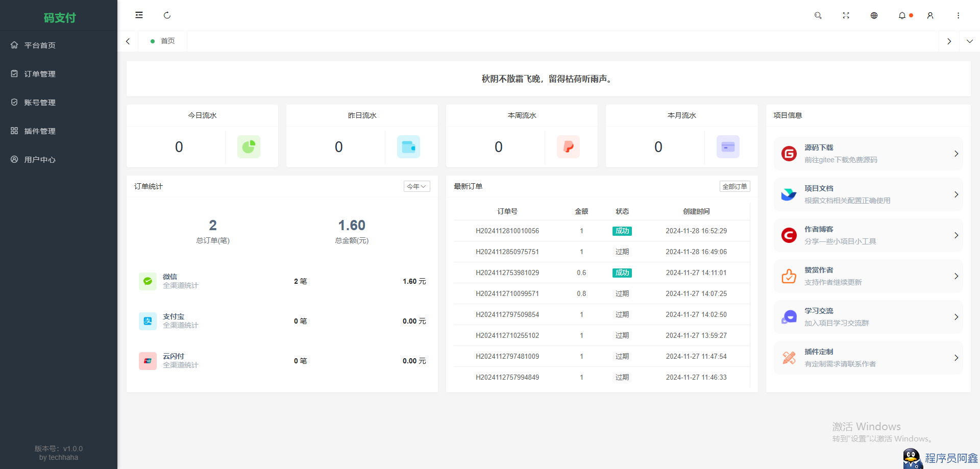Toggle fullscreen mode icon
Viewport: 980px width, 469px height.
846,15
